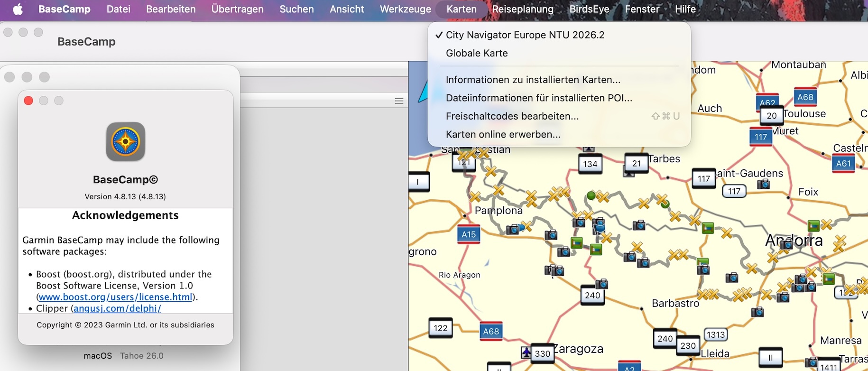Open the Ansicht menu
The width and height of the screenshot is (868, 371).
point(347,9)
